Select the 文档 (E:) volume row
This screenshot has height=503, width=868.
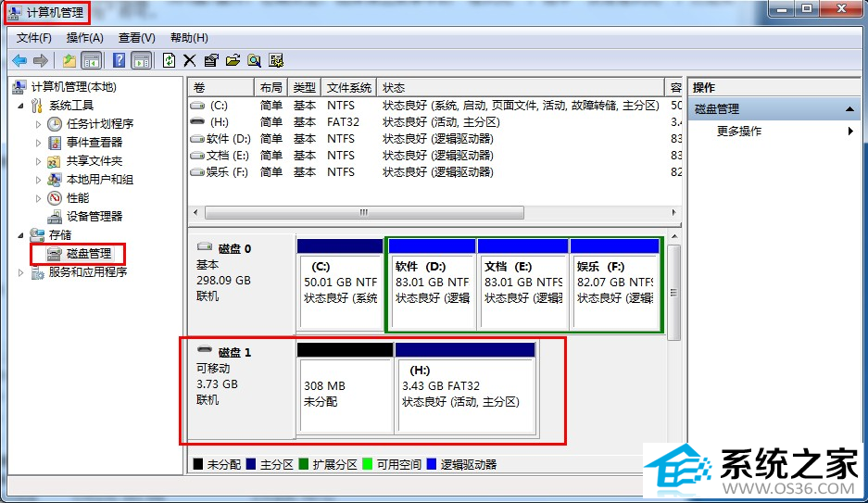point(434,156)
